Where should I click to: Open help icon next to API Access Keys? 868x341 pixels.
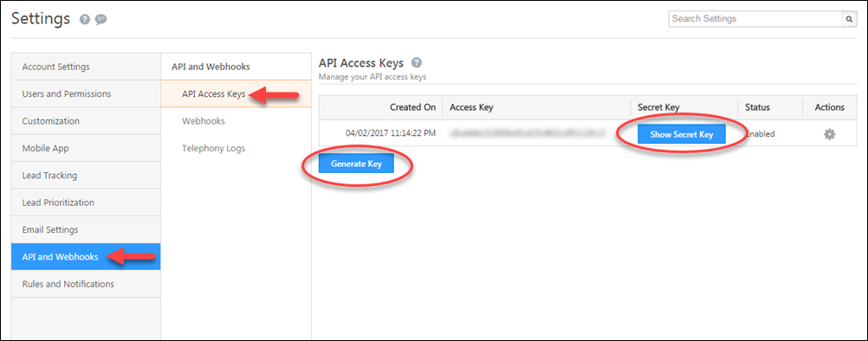pyautogui.click(x=417, y=62)
